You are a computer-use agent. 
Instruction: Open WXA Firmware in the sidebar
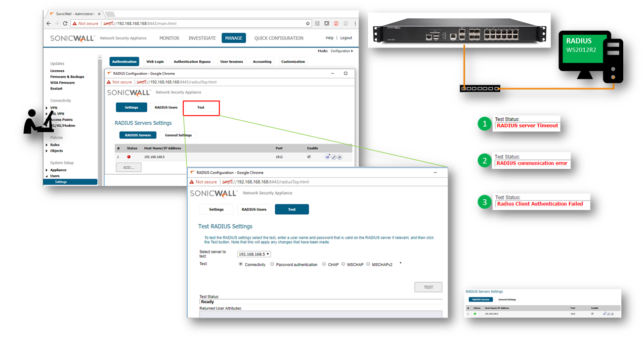click(63, 83)
